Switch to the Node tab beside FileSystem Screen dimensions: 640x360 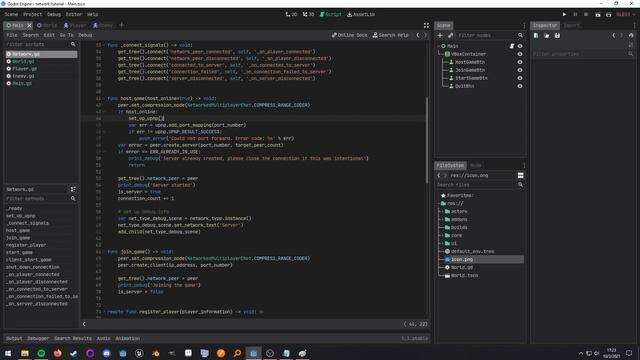(476, 165)
